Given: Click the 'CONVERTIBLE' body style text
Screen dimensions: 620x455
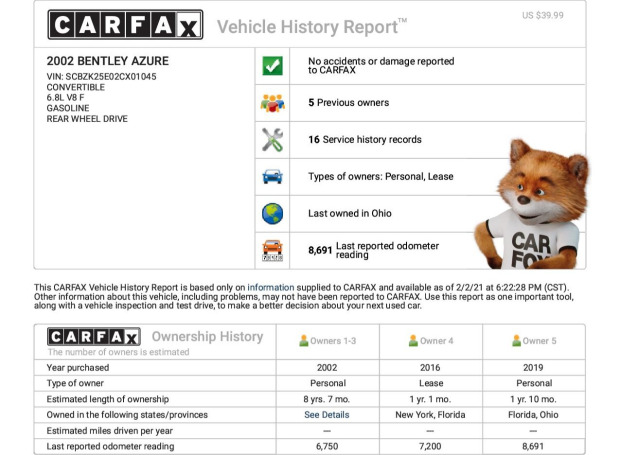Looking at the screenshot, I should [76, 87].
